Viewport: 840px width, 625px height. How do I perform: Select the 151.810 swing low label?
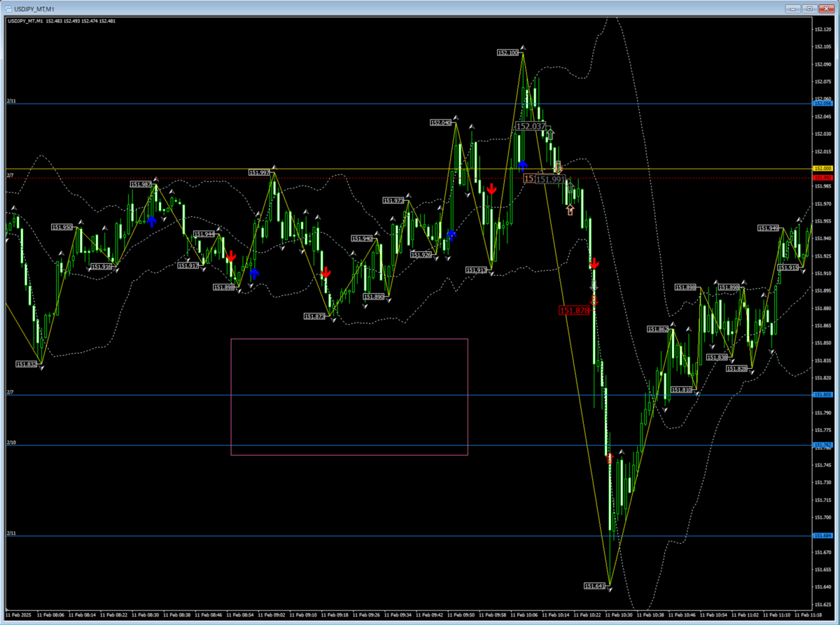tap(682, 390)
